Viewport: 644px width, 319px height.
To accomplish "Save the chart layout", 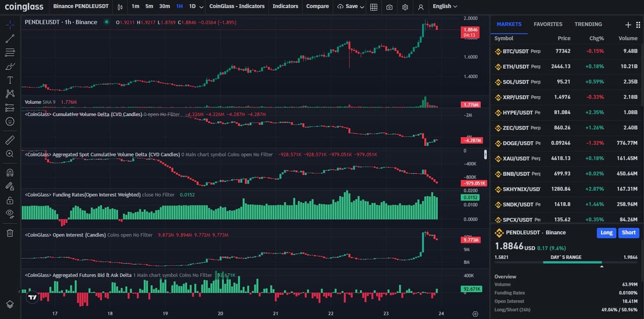I will pos(348,6).
